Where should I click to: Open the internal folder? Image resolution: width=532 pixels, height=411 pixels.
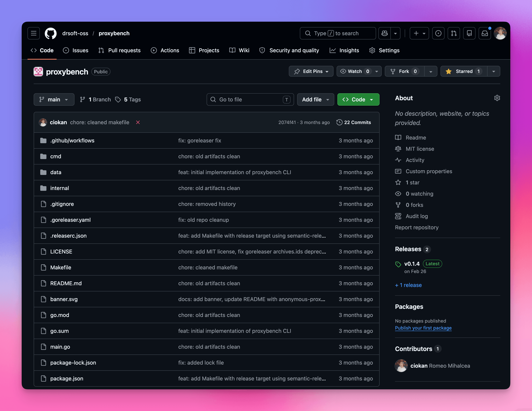click(x=59, y=188)
